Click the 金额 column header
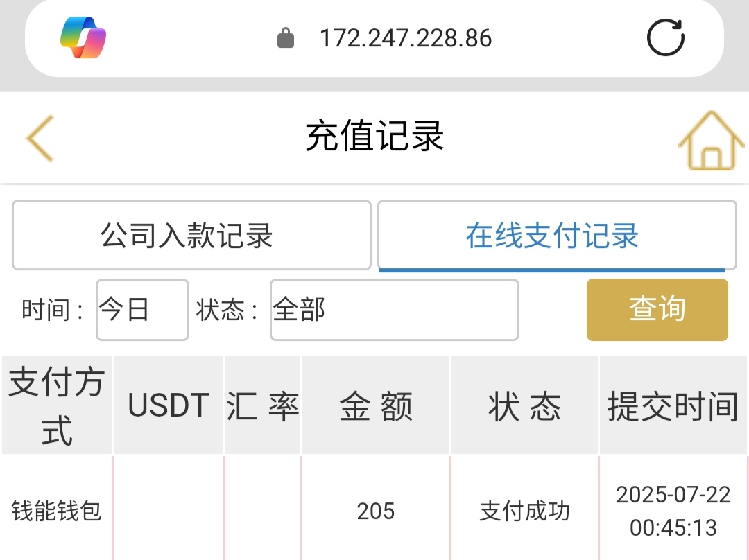The image size is (749, 560). (376, 405)
